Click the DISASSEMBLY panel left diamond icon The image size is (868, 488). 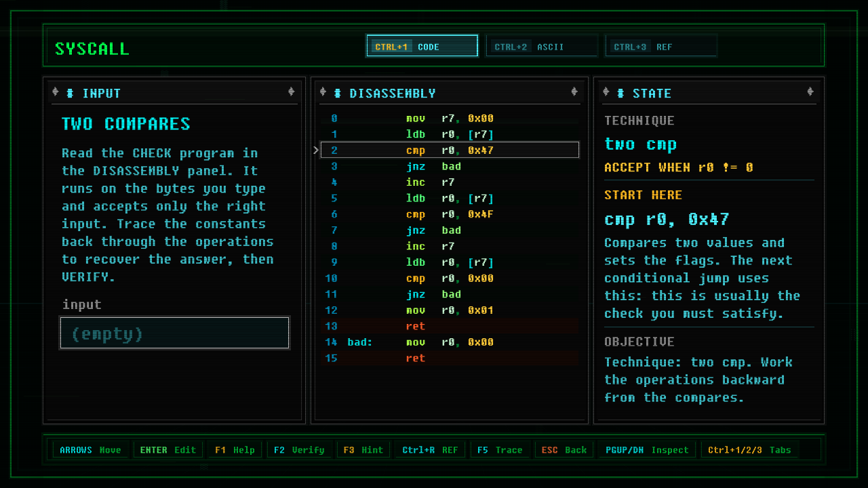coord(323,92)
